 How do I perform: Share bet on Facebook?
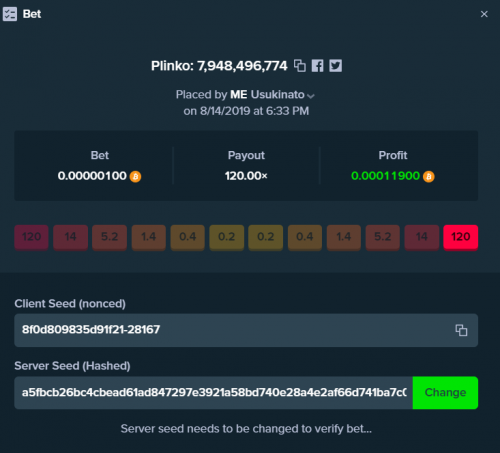[x=317, y=66]
